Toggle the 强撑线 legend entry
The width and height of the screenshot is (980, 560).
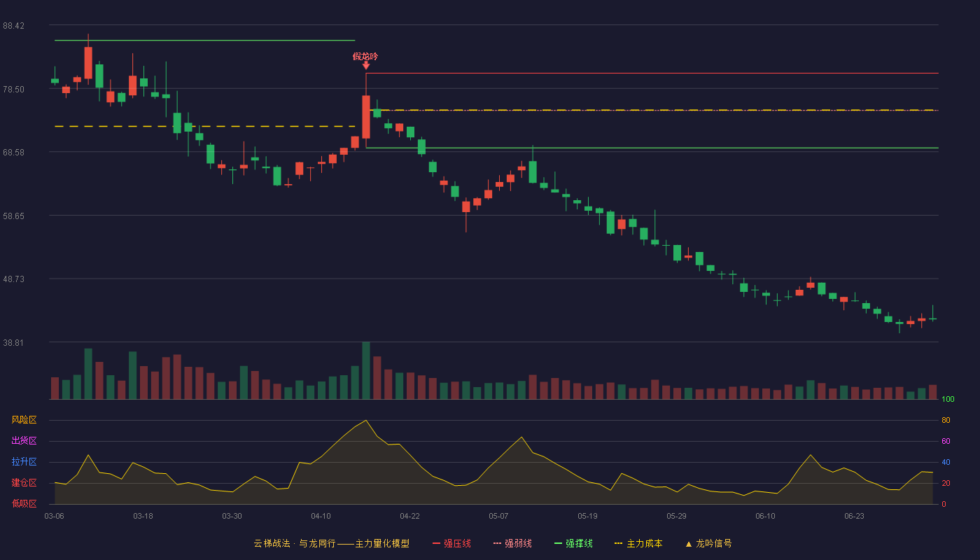(573, 543)
